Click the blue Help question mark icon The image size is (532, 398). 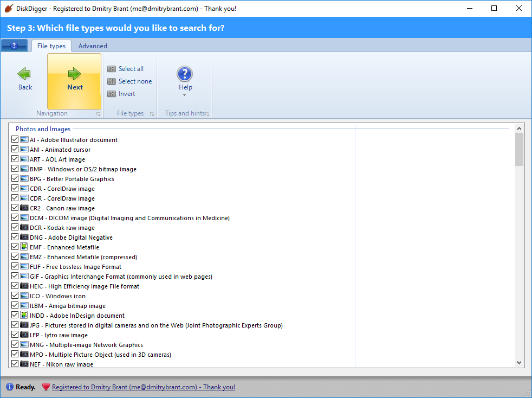click(185, 74)
